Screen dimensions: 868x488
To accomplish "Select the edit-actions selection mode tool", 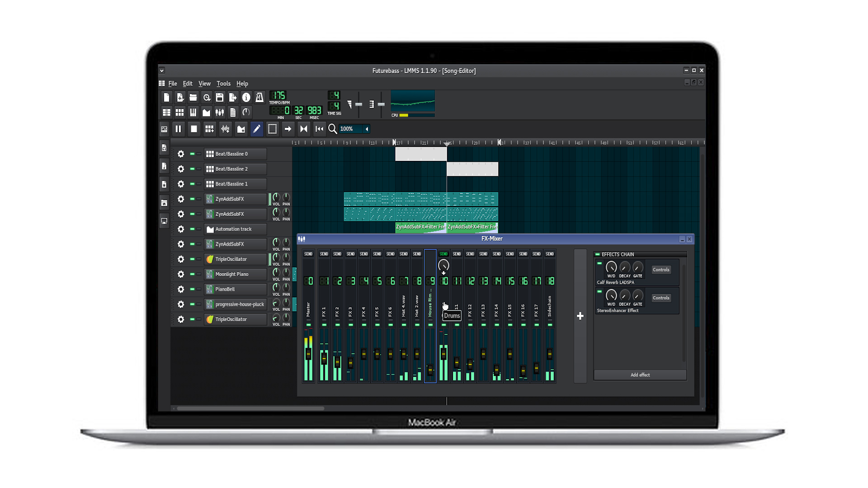I will pos(272,129).
